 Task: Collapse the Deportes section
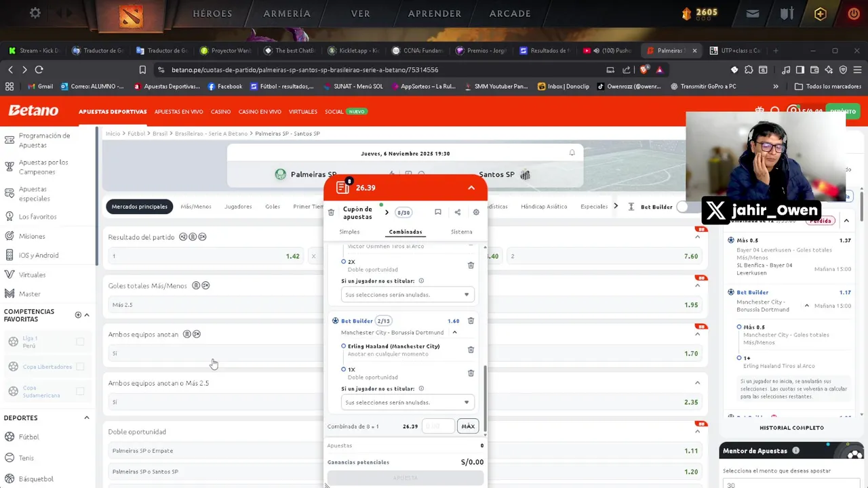tap(87, 418)
